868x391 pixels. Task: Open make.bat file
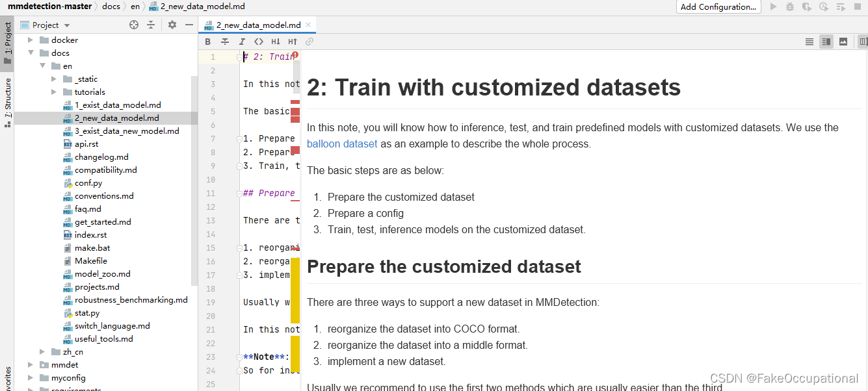92,247
